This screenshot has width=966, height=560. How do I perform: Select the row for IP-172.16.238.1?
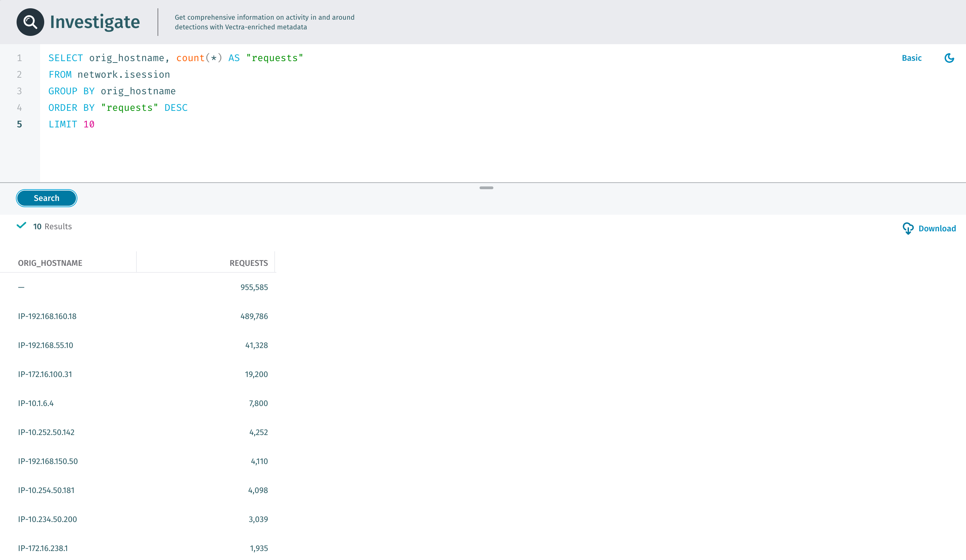[x=43, y=548]
